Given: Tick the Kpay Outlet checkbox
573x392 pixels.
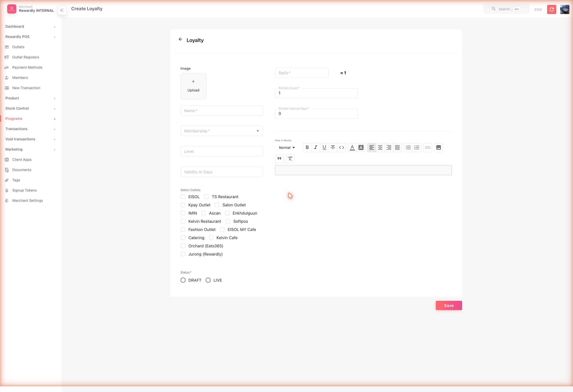Looking at the screenshot, I should click(183, 205).
